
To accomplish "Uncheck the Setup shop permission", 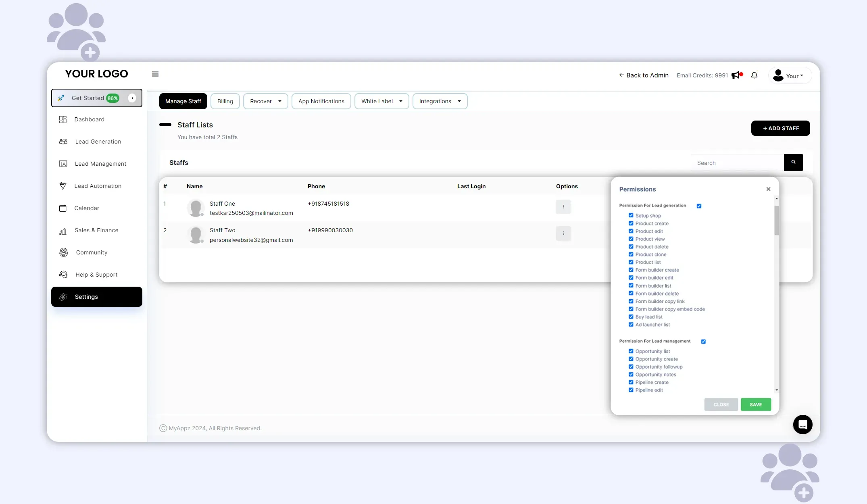I will click(x=631, y=215).
